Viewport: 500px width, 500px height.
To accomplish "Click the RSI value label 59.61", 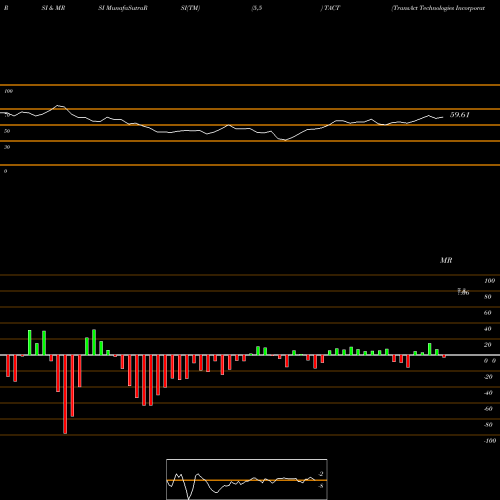I will coord(459,115).
